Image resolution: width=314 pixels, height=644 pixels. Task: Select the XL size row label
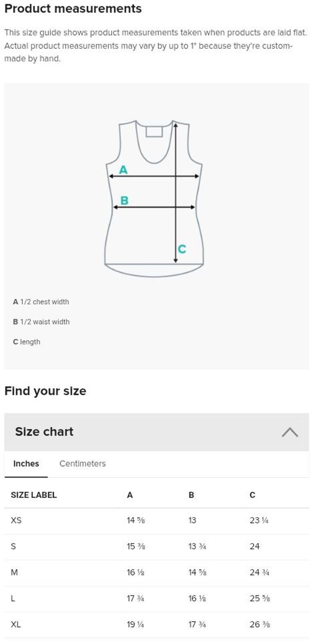pyautogui.click(x=16, y=624)
